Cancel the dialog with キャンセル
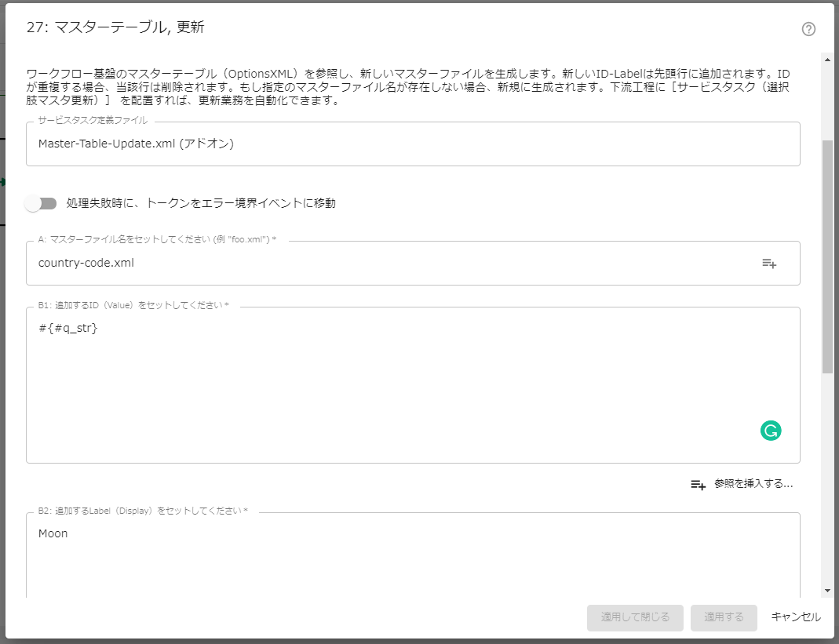 pos(795,617)
